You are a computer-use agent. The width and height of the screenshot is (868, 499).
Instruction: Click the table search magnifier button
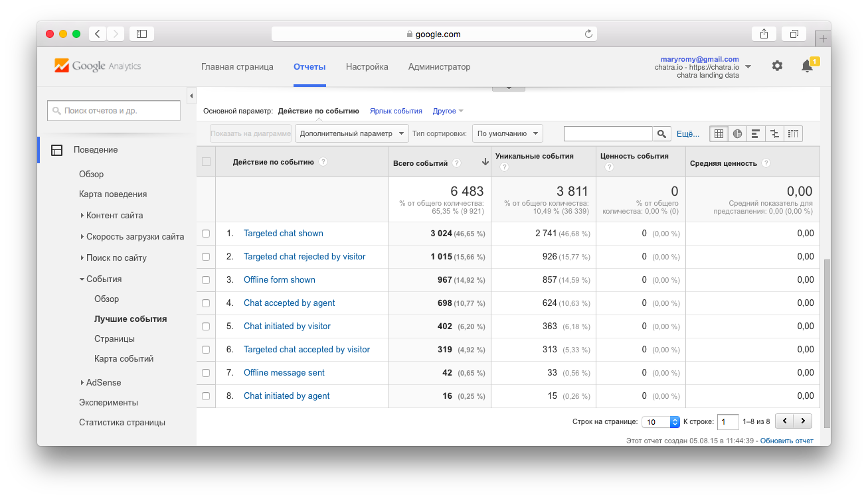pyautogui.click(x=661, y=134)
